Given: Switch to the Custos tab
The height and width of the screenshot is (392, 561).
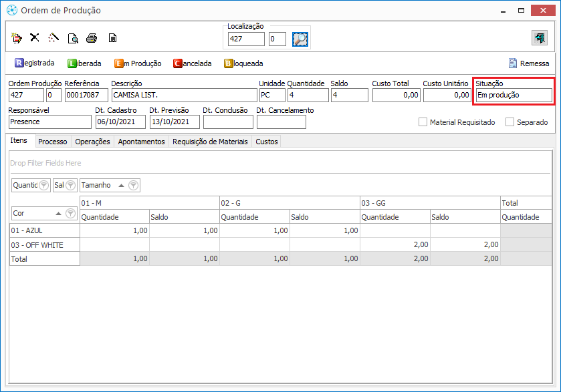Looking at the screenshot, I should pyautogui.click(x=267, y=142).
